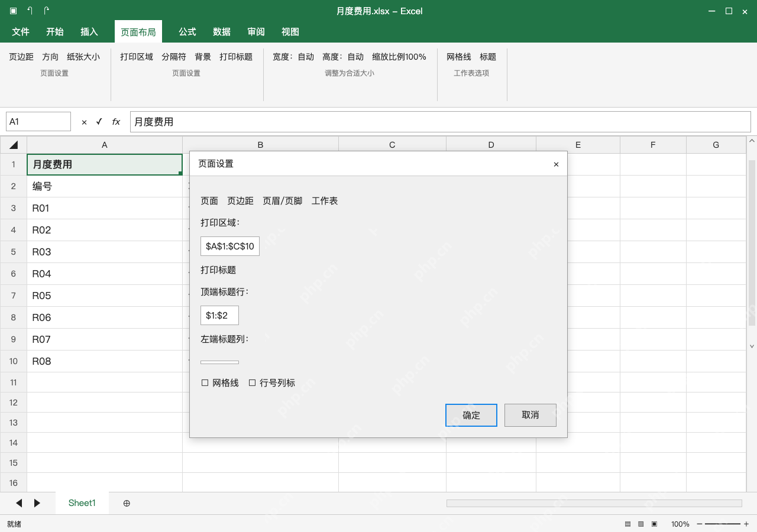The width and height of the screenshot is (757, 532).
Task: Click the zoom slider in status bar
Action: (723, 524)
